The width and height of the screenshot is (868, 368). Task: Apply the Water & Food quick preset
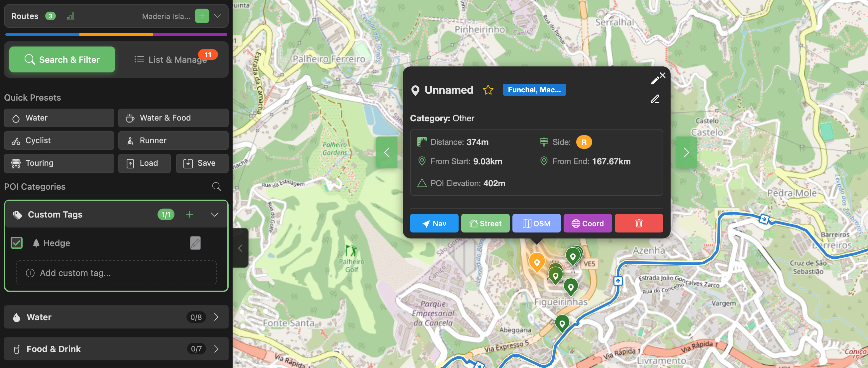click(173, 118)
